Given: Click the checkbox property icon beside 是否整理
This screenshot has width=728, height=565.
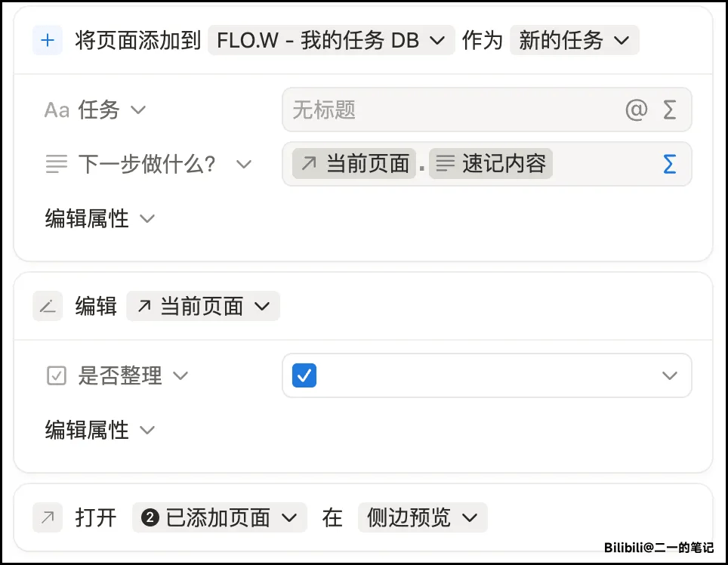Looking at the screenshot, I should (x=57, y=375).
